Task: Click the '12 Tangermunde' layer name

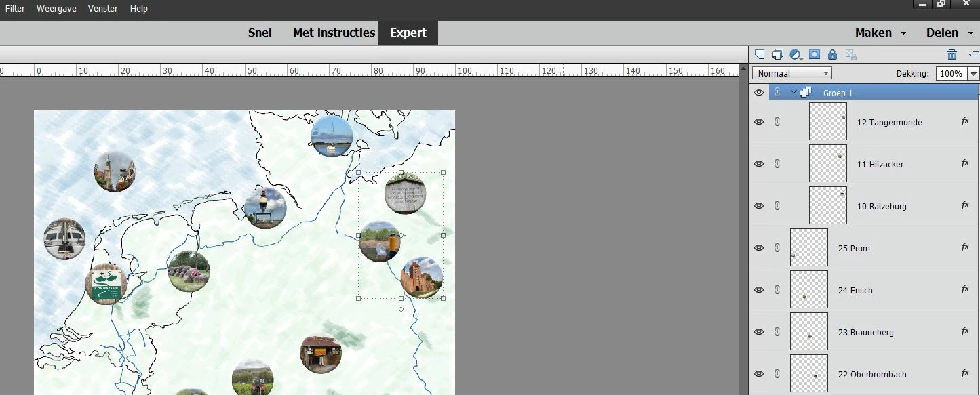Action: tap(889, 123)
